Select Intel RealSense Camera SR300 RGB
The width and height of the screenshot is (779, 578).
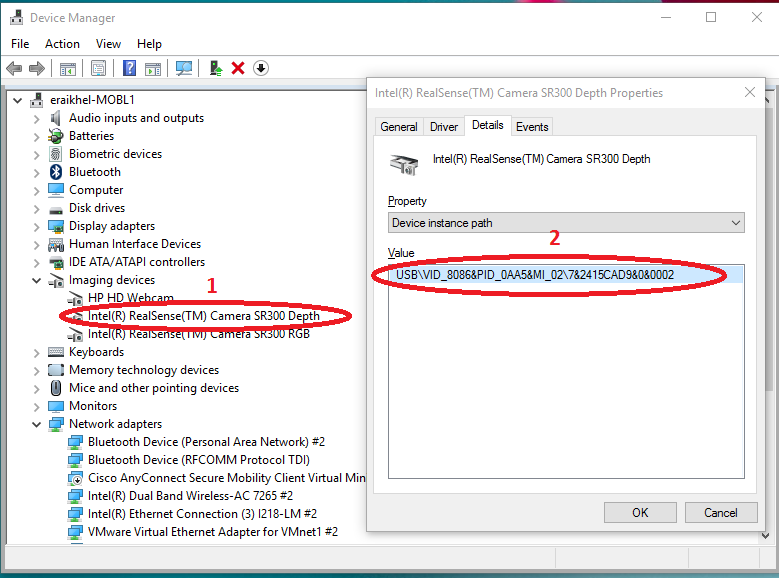point(198,334)
